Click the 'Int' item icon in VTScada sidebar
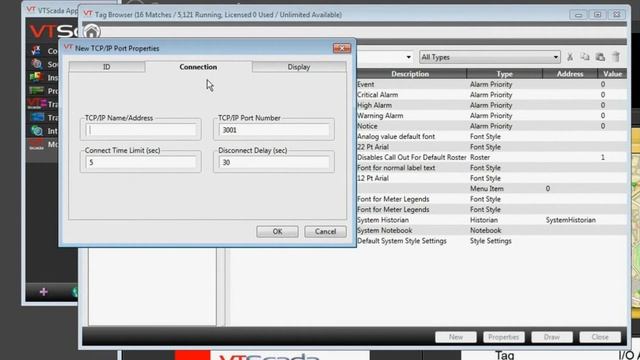This screenshot has width=640, height=360. 36,131
